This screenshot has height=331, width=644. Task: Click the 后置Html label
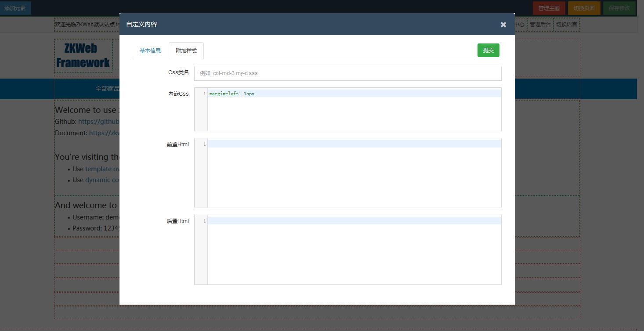click(x=178, y=221)
